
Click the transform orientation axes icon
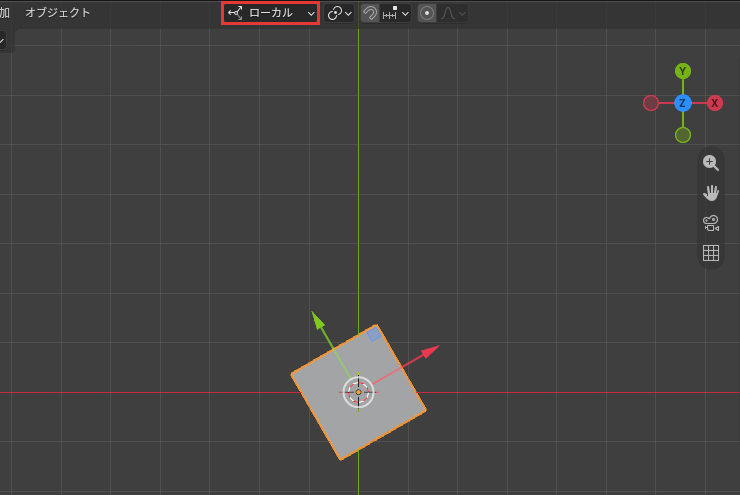235,13
